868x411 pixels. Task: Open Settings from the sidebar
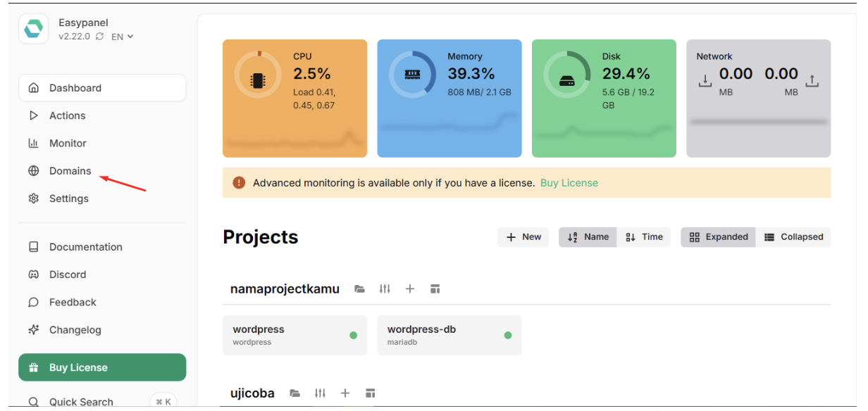(102, 198)
